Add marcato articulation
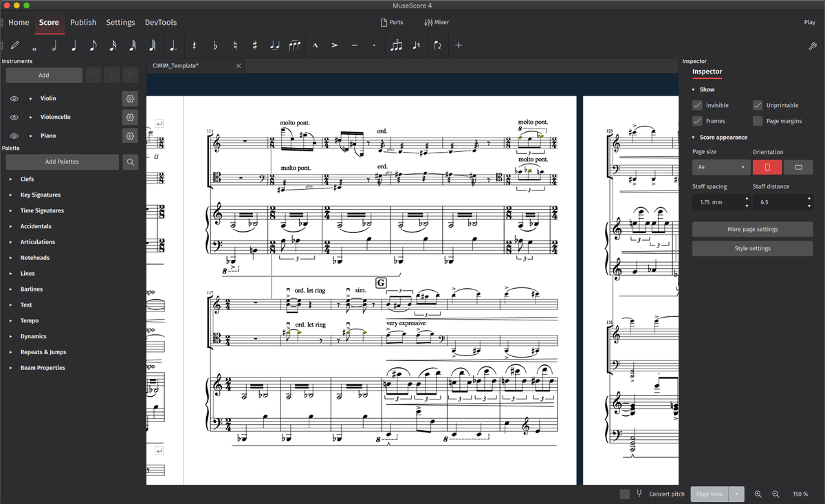825x504 pixels. tap(315, 45)
